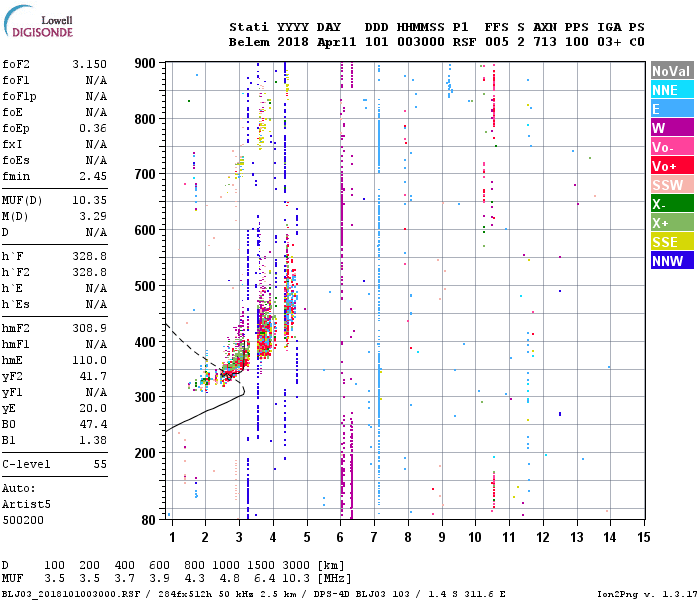The height and width of the screenshot is (600, 700).
Task: Click the foF1 N/A value
Action: [x=96, y=80]
